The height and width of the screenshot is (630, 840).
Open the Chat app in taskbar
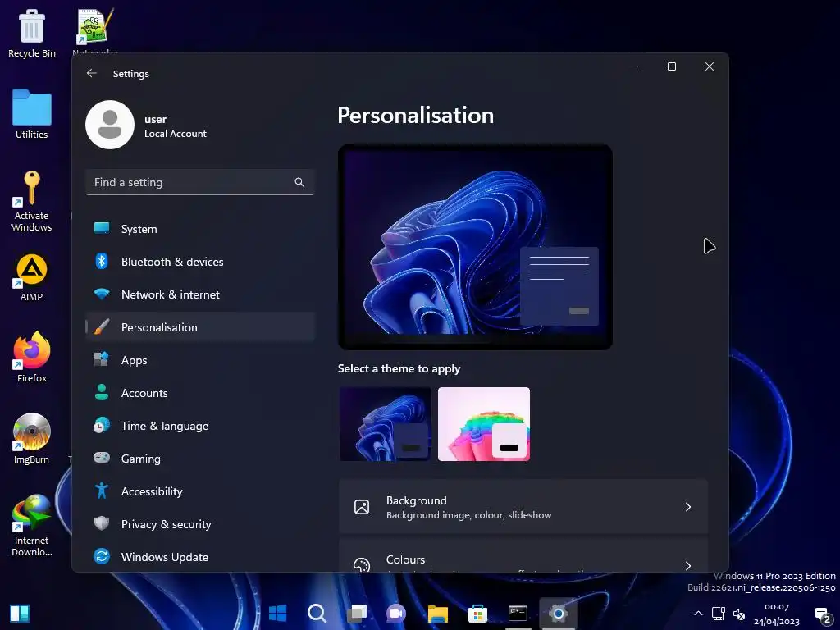[x=396, y=614]
